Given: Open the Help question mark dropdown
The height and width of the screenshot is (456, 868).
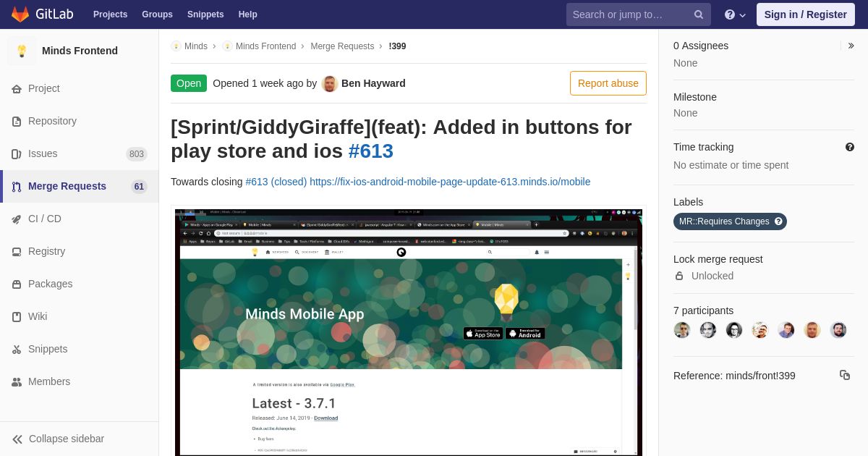Looking at the screenshot, I should [x=735, y=14].
